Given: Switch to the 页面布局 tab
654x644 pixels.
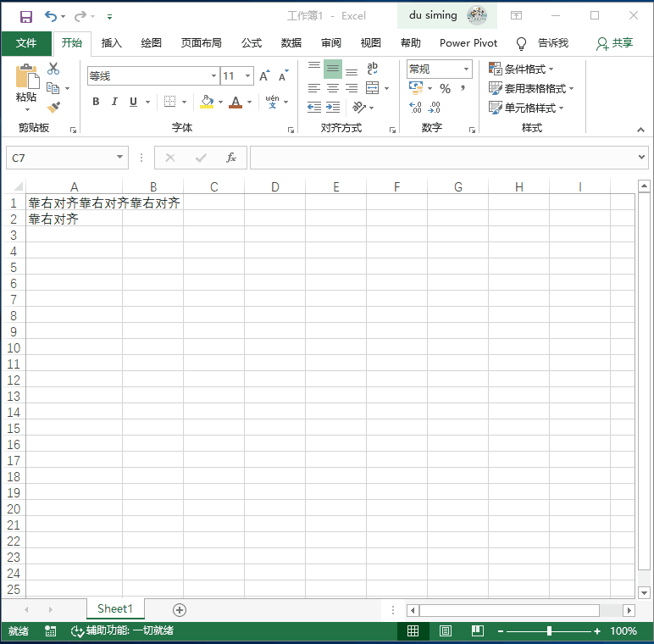Looking at the screenshot, I should click(201, 43).
